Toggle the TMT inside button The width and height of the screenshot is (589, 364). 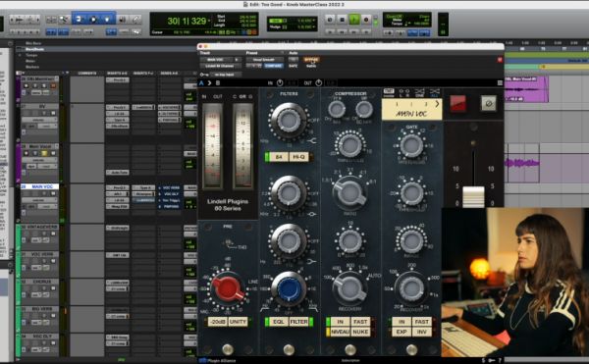coord(389,92)
